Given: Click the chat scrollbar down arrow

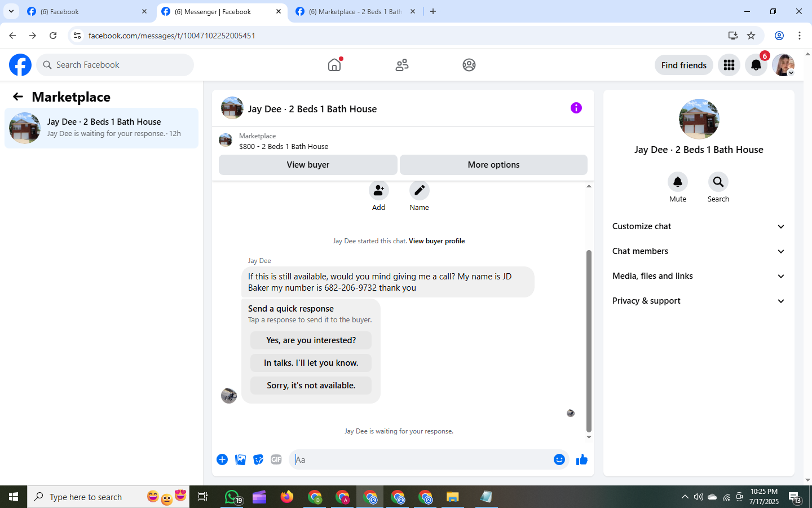Looking at the screenshot, I should [x=589, y=437].
